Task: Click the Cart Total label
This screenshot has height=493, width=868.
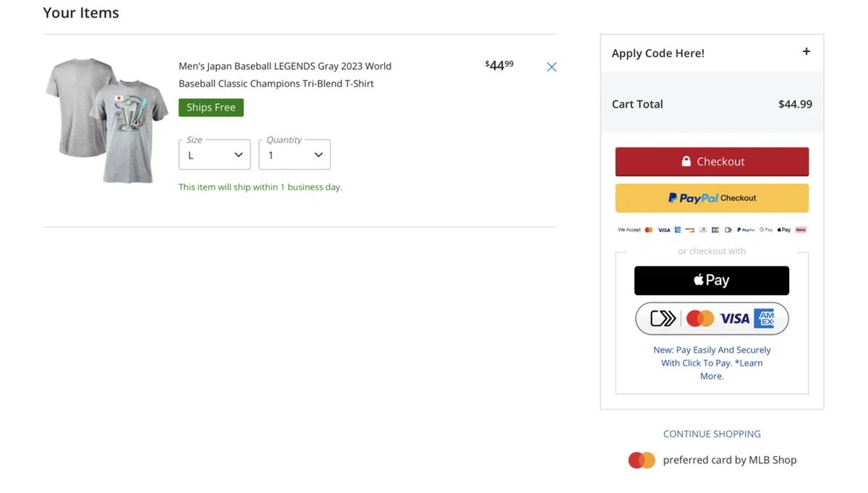Action: click(x=637, y=104)
